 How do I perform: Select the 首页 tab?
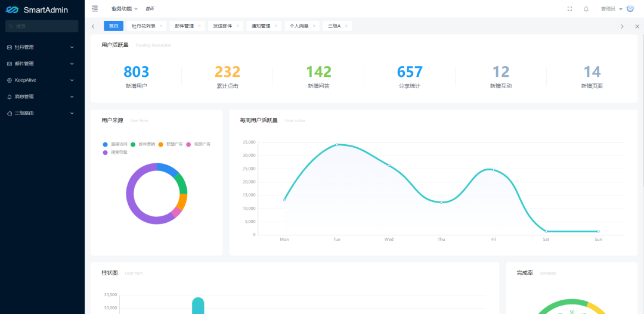click(x=113, y=26)
